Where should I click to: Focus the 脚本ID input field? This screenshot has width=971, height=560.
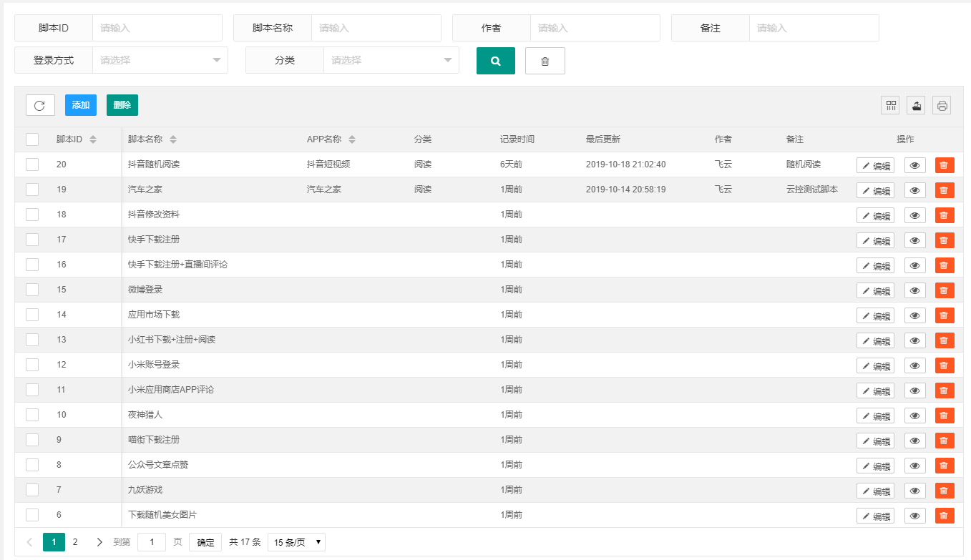click(157, 28)
